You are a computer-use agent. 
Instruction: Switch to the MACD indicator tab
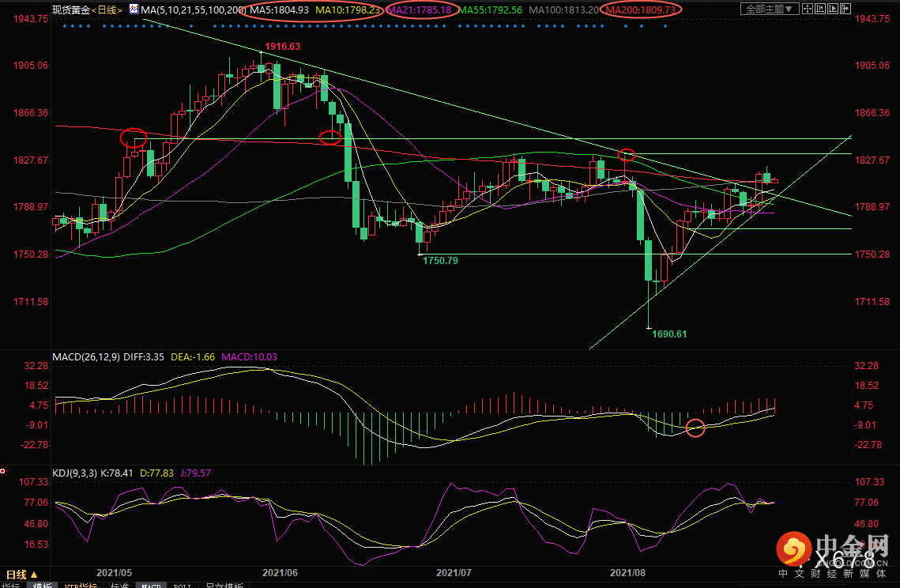point(151,585)
